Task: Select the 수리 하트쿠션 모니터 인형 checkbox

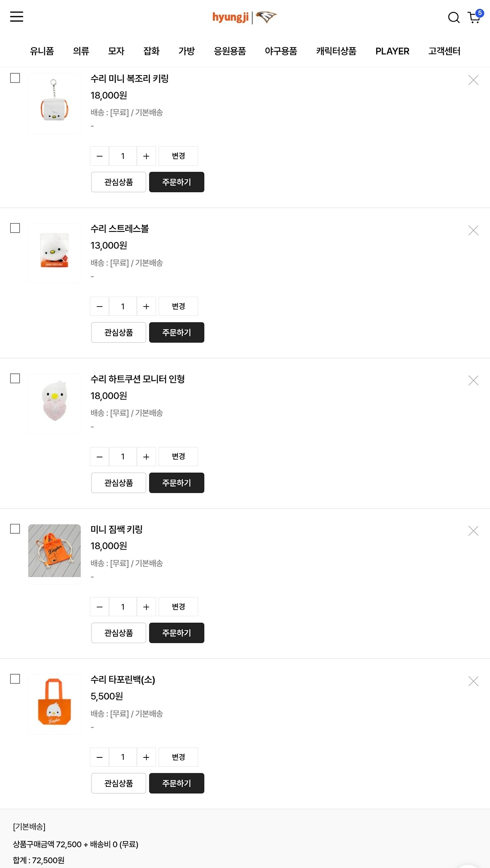Action: [x=15, y=379]
